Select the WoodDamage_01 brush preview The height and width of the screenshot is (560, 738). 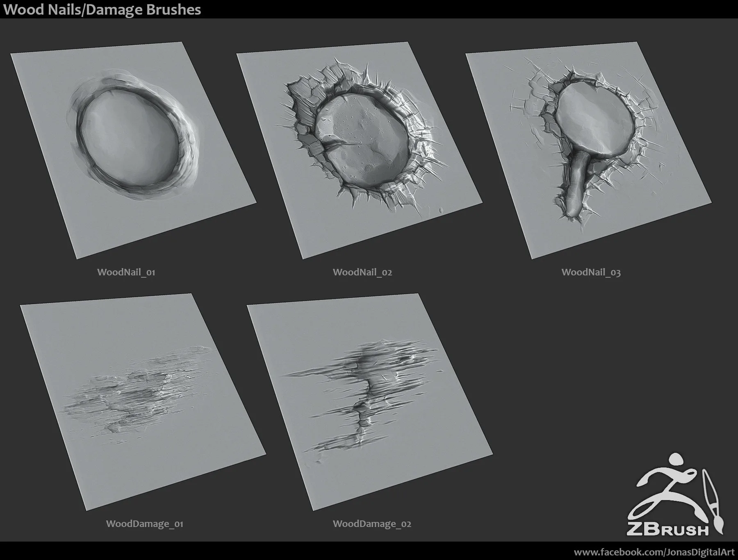(x=143, y=402)
